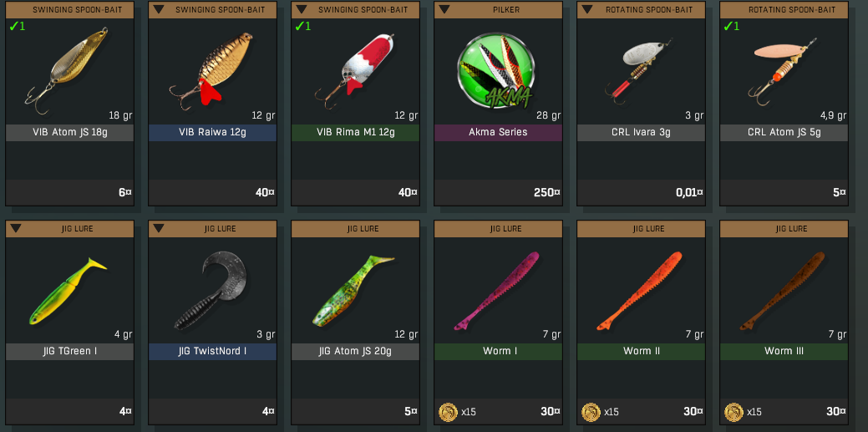This screenshot has width=868, height=432.
Task: Click the purple Akma Series name bar
Action: tap(498, 132)
